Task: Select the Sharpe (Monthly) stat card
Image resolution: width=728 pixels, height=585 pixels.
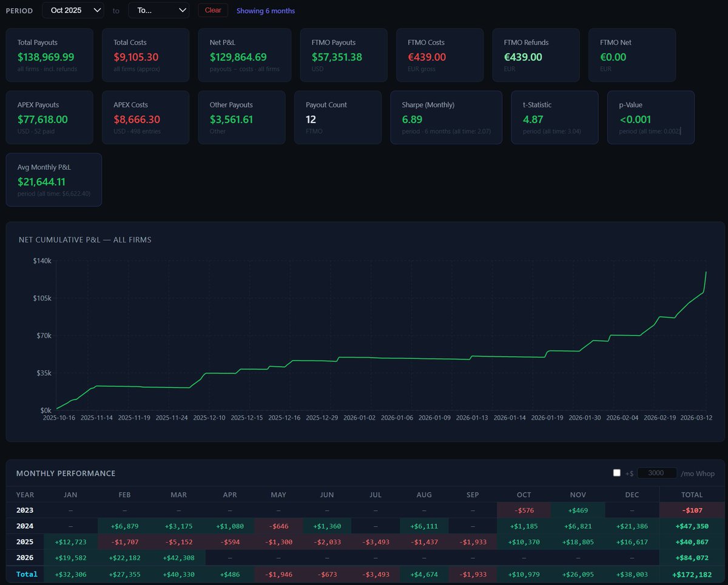Action: 447,117
